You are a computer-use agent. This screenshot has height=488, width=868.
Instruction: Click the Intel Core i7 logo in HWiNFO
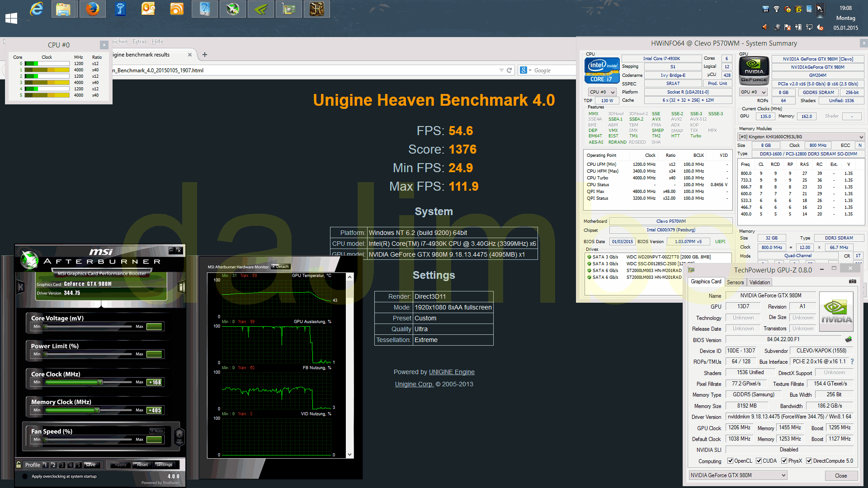602,71
